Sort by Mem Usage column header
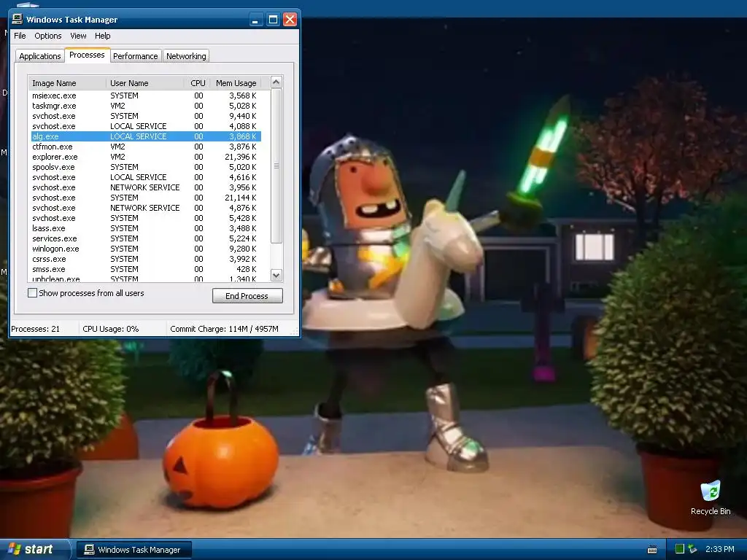 pyautogui.click(x=236, y=83)
